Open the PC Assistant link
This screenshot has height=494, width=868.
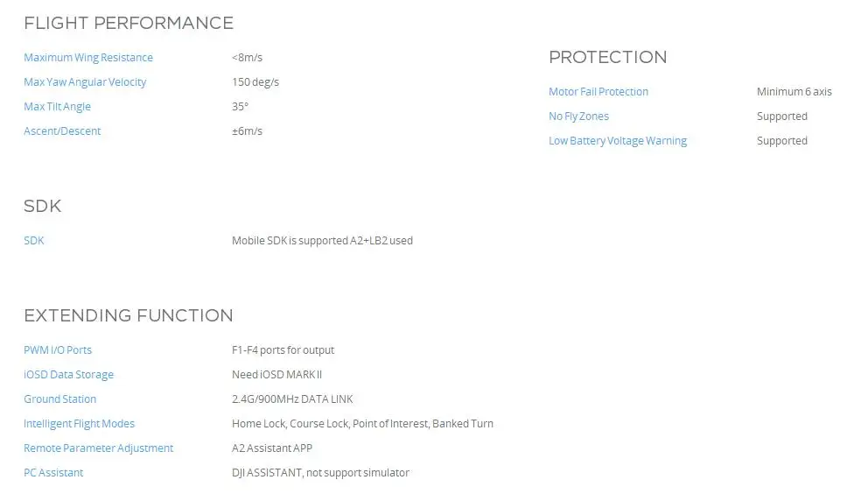tap(53, 473)
